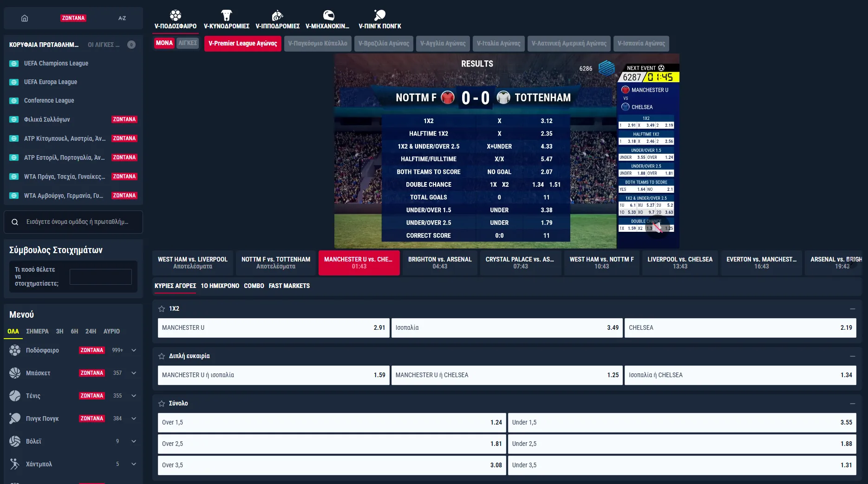The image size is (868, 484).
Task: Click the Φιλικά Συλλόγων globe icon
Action: pyautogui.click(x=14, y=119)
